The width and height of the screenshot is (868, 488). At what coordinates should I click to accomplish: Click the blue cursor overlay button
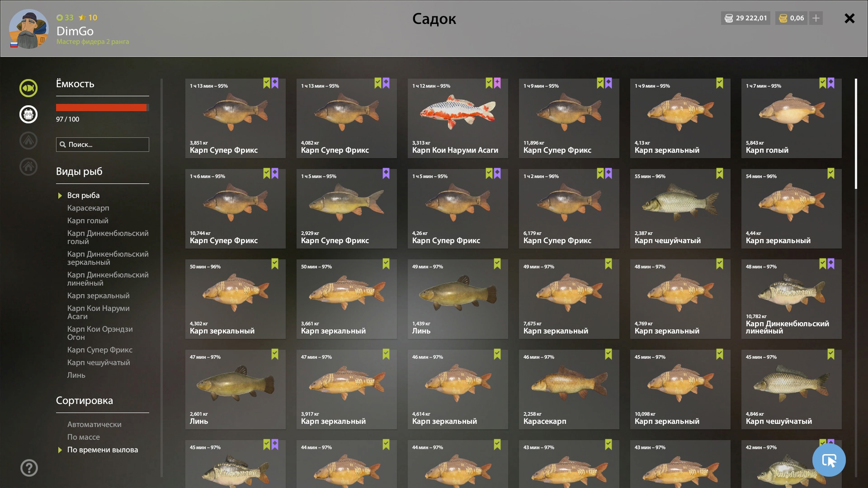coord(829,460)
